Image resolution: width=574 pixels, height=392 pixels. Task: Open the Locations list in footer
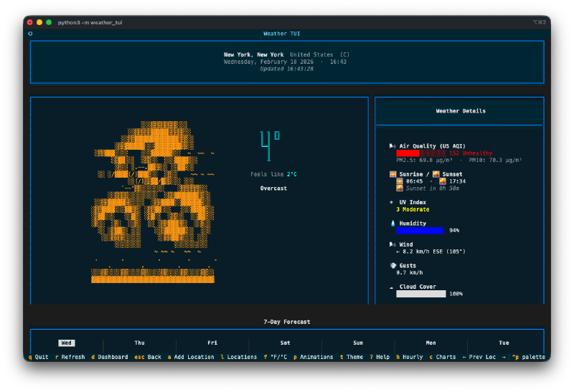pos(238,357)
